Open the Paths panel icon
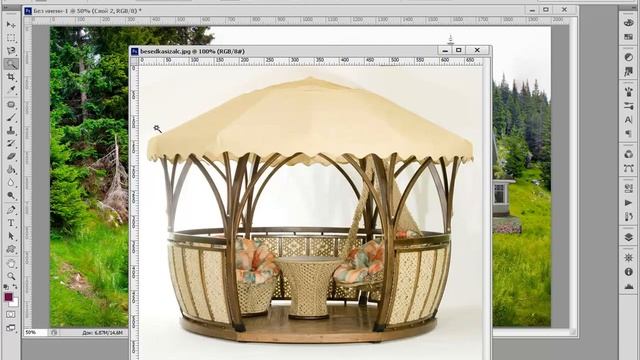 click(x=629, y=168)
